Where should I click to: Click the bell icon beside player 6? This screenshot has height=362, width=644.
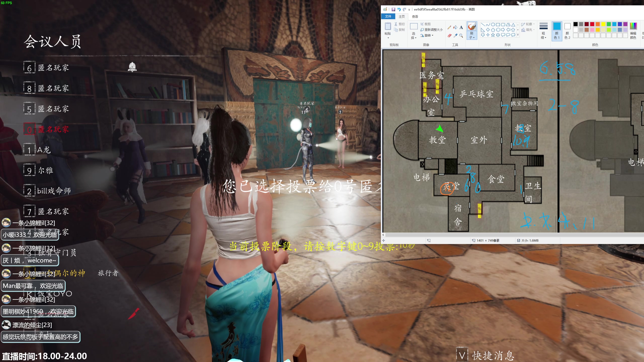[132, 67]
